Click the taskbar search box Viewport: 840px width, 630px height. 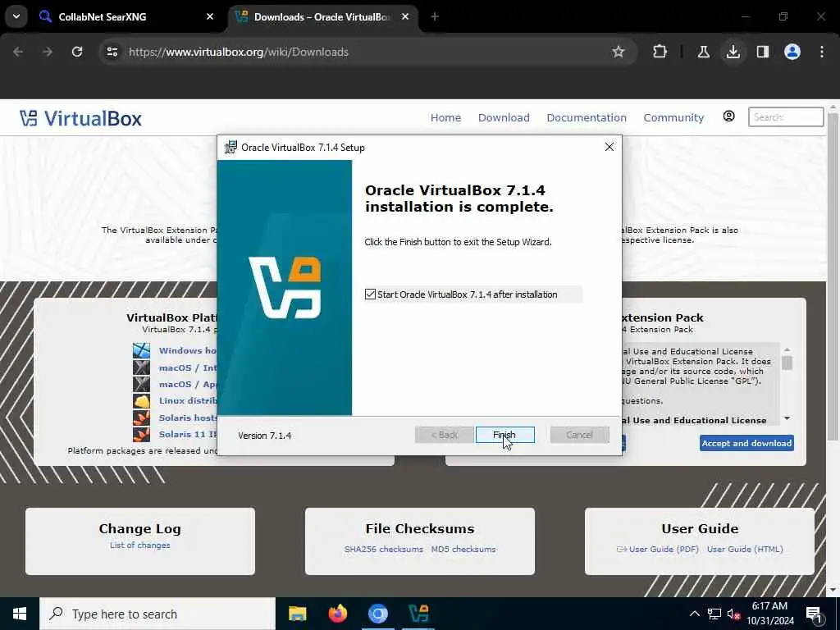157,614
